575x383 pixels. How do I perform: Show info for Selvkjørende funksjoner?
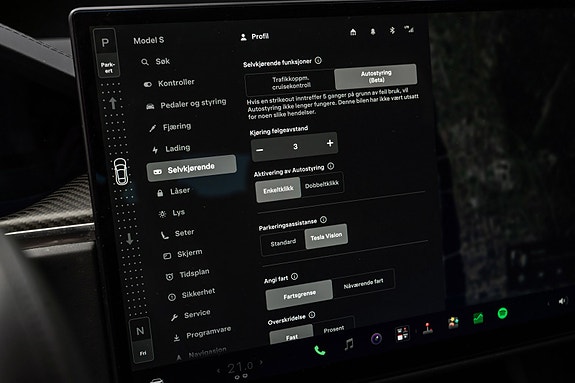(318, 60)
